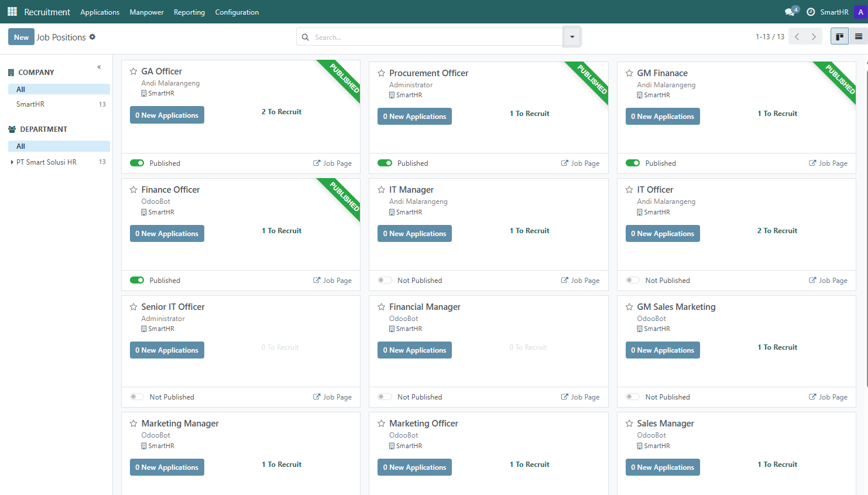Open Job Page link for Procurement Officer
This screenshot has height=495, width=868.
pos(580,163)
